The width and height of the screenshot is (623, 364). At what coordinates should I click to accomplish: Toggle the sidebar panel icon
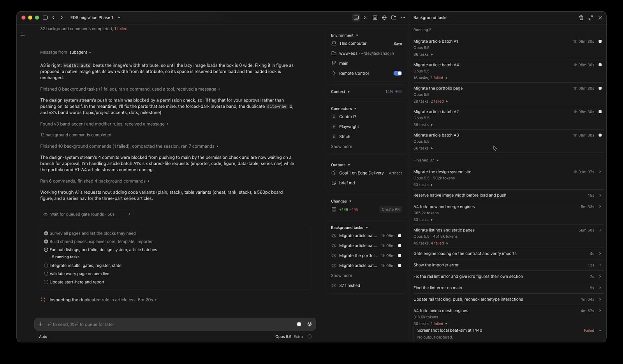pos(45,17)
